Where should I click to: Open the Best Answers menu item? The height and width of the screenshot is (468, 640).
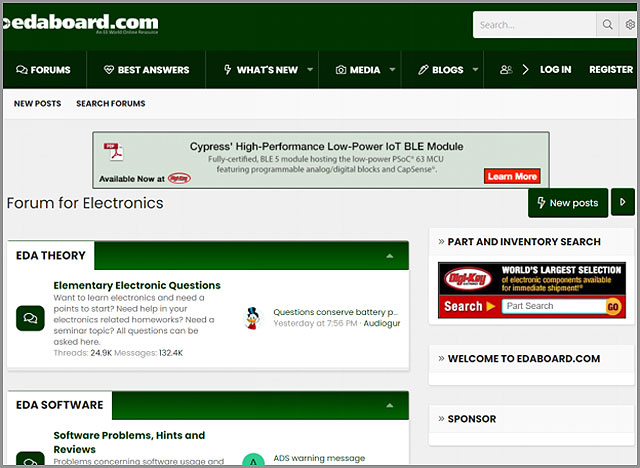(x=146, y=70)
